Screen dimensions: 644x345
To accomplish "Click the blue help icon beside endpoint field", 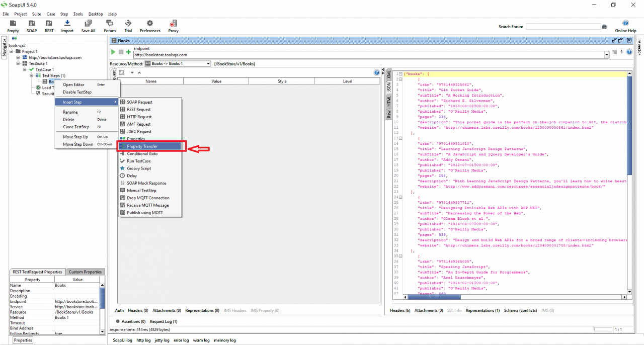I will (x=629, y=52).
